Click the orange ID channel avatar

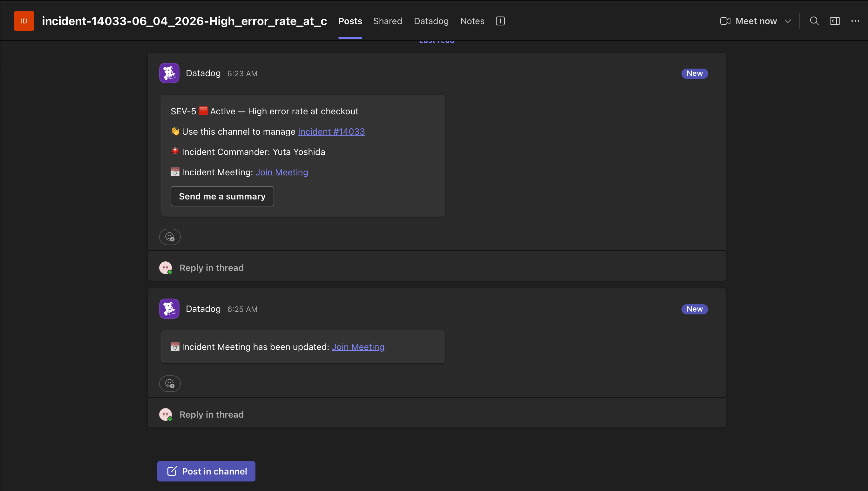point(24,21)
